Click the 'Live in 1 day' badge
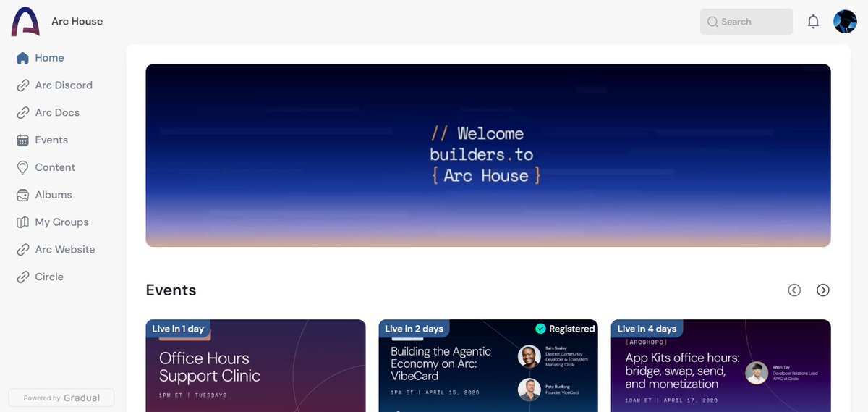 tap(178, 329)
